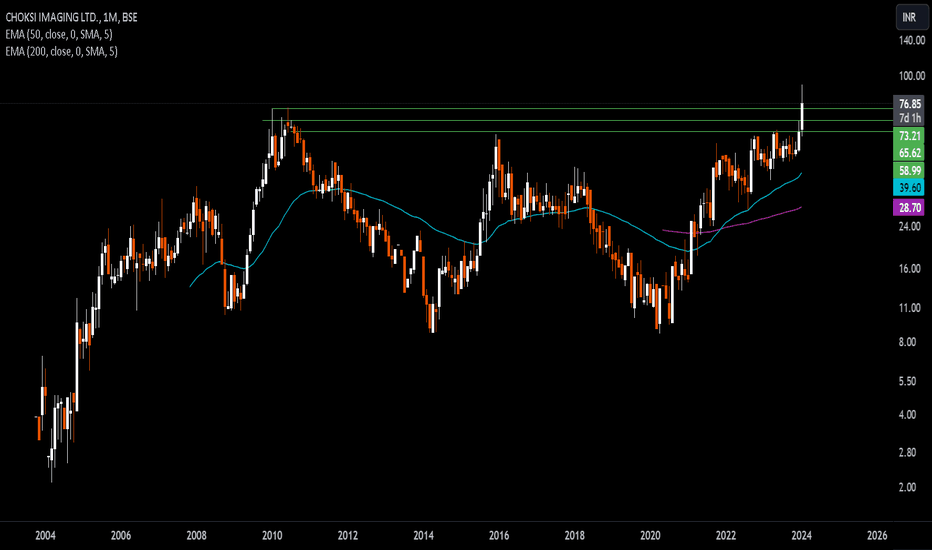Viewport: 932px width, 550px height.
Task: Click the 11.00 price scale tick
Action: pos(910,308)
